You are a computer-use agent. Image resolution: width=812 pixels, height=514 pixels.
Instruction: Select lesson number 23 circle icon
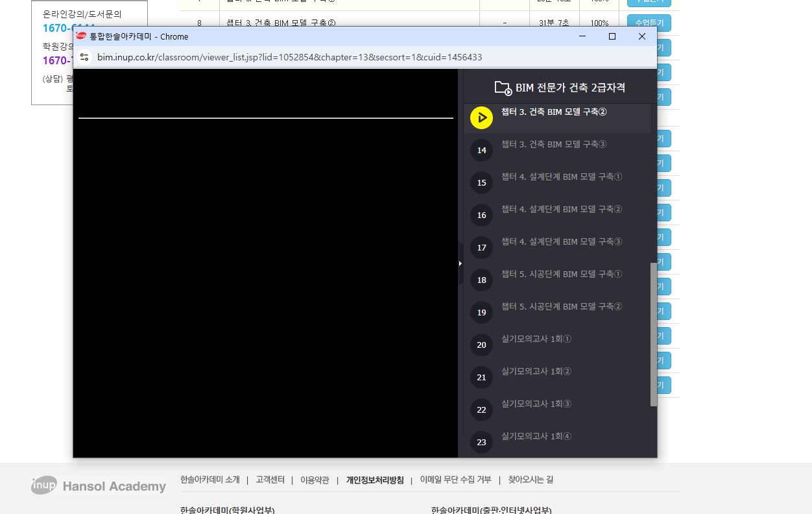point(481,442)
